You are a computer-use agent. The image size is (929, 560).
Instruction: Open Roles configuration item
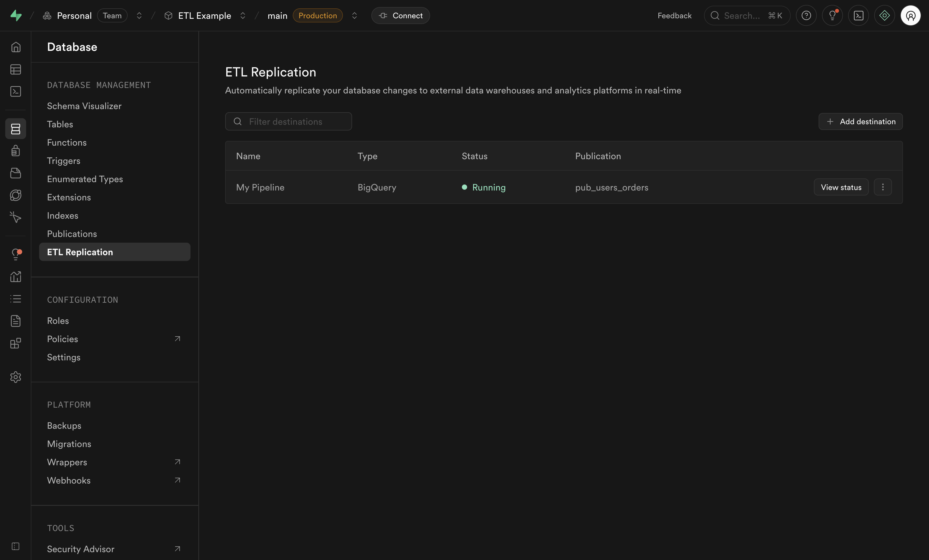click(115, 320)
